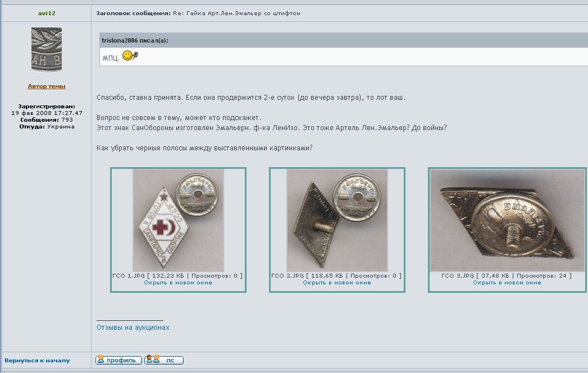Click the avi12 username

(x=47, y=13)
